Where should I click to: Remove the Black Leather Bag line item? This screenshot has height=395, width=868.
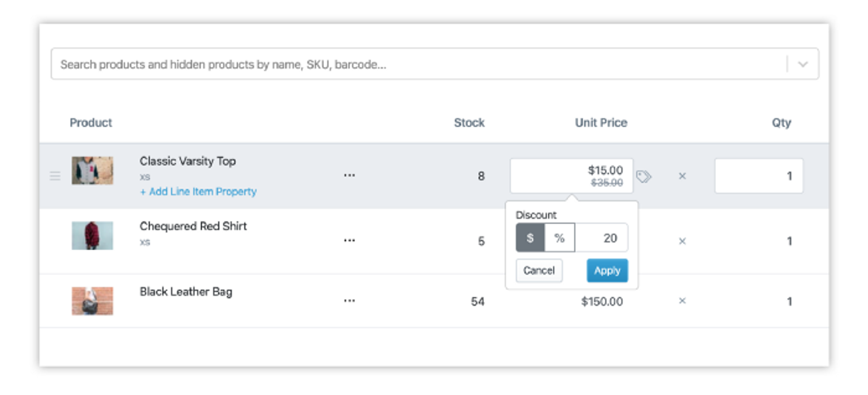click(682, 301)
